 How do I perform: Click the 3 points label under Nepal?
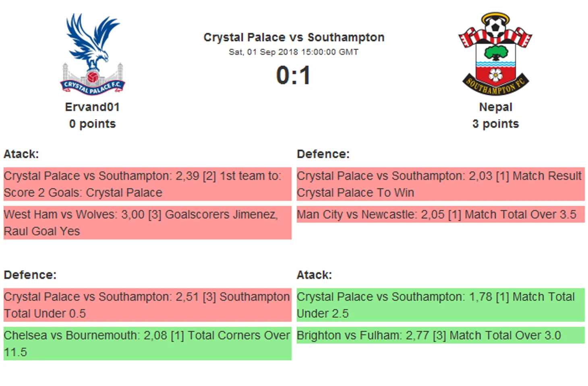(x=495, y=124)
